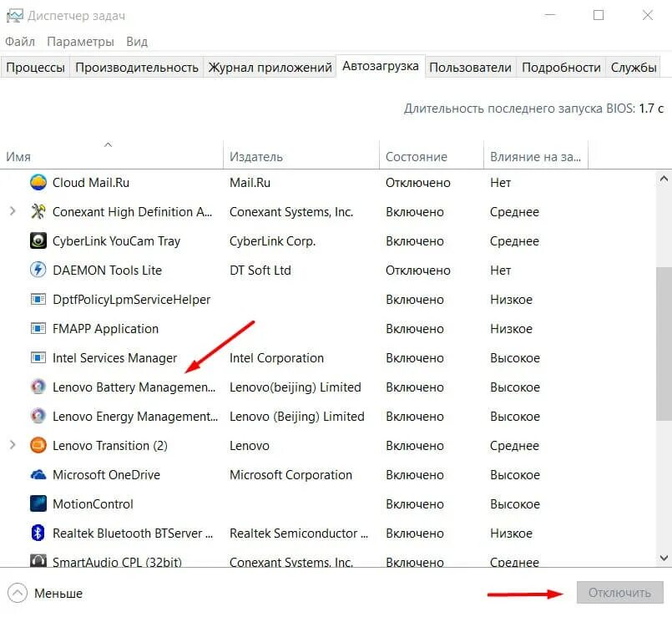Click Низкое impact of FMAPP Application
The width and height of the screenshot is (672, 617).
tap(511, 329)
